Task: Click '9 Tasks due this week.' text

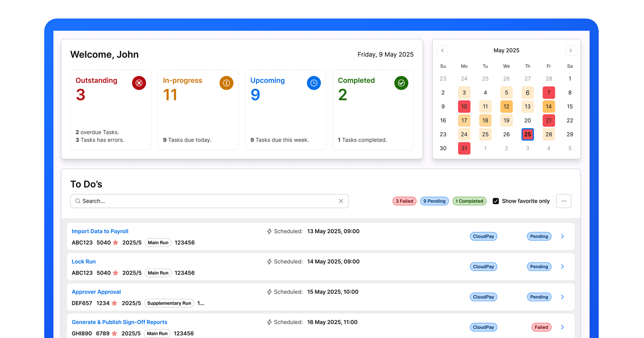Action: [280, 140]
